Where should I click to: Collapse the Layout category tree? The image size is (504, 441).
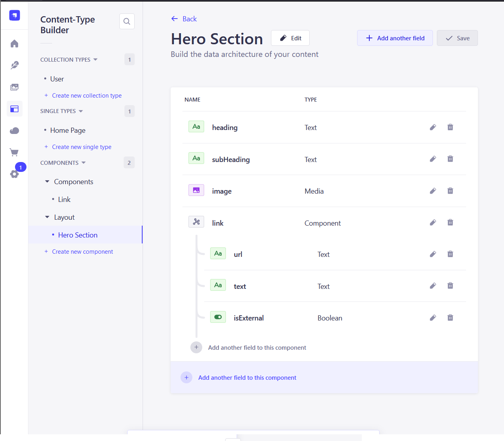pos(47,217)
